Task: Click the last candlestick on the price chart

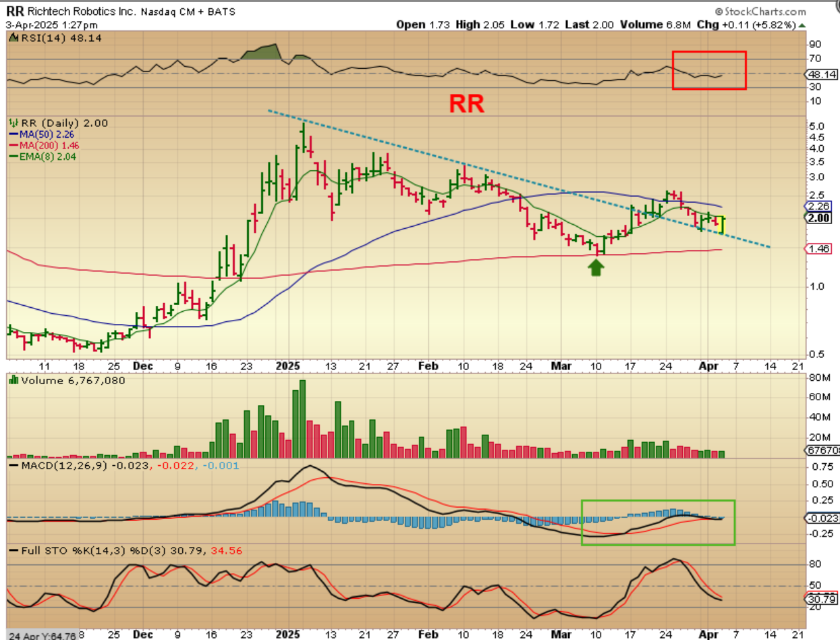Action: (x=723, y=225)
